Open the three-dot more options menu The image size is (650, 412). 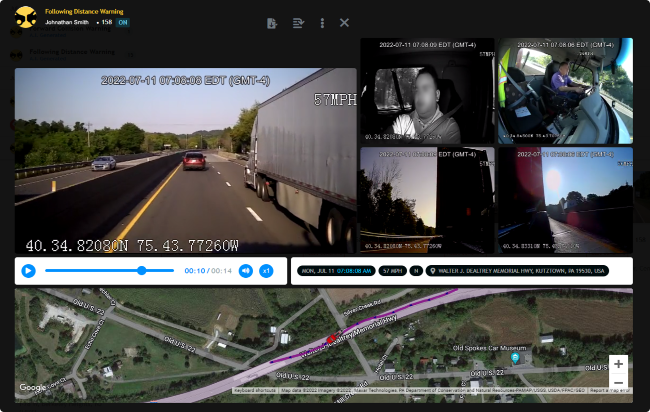pyautogui.click(x=322, y=23)
